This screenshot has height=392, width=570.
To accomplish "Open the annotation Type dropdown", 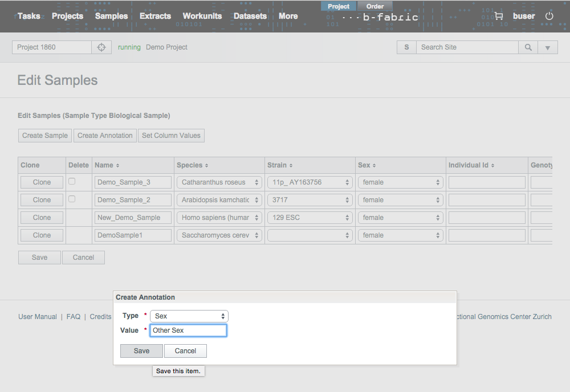I will [x=189, y=316].
